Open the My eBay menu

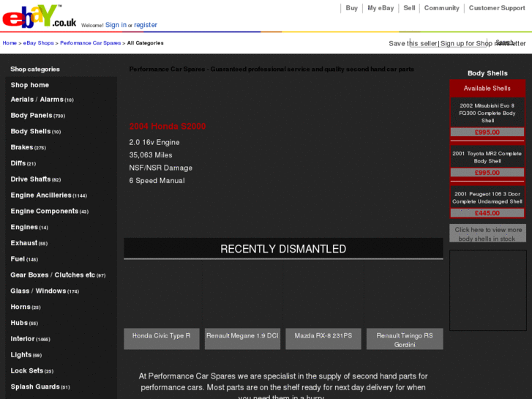(x=381, y=8)
